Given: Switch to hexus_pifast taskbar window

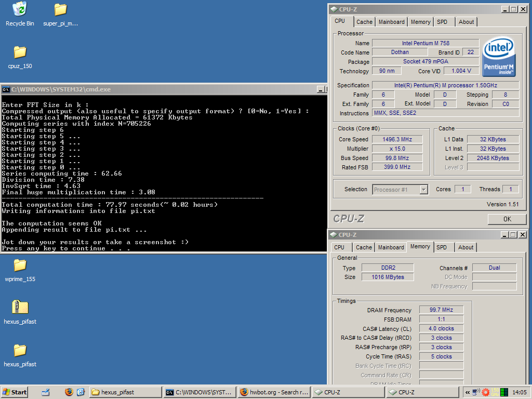Looking at the screenshot, I should (x=126, y=392).
